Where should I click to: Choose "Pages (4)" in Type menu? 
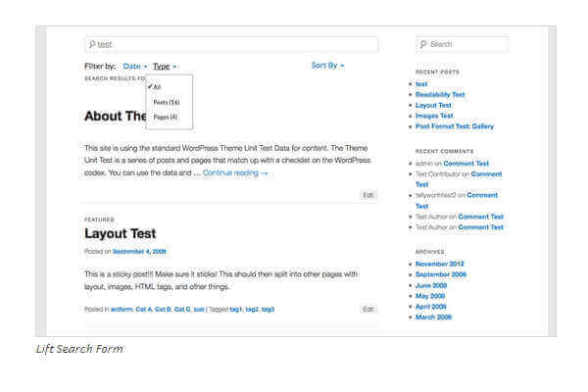pos(165,117)
